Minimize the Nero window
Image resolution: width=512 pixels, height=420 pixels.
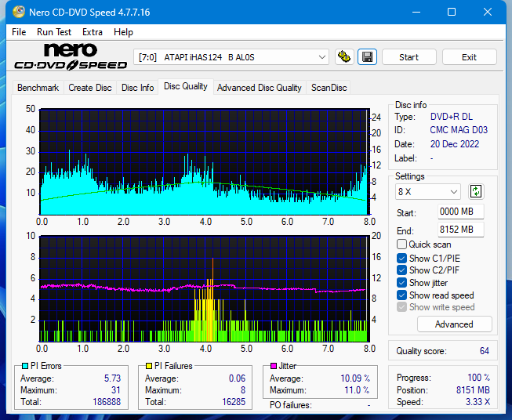point(416,12)
